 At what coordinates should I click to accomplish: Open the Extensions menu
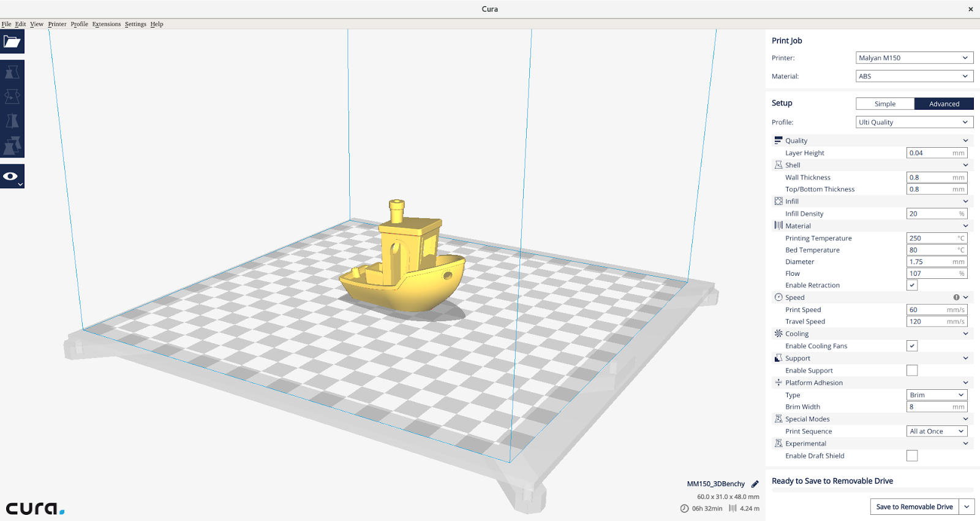(107, 24)
